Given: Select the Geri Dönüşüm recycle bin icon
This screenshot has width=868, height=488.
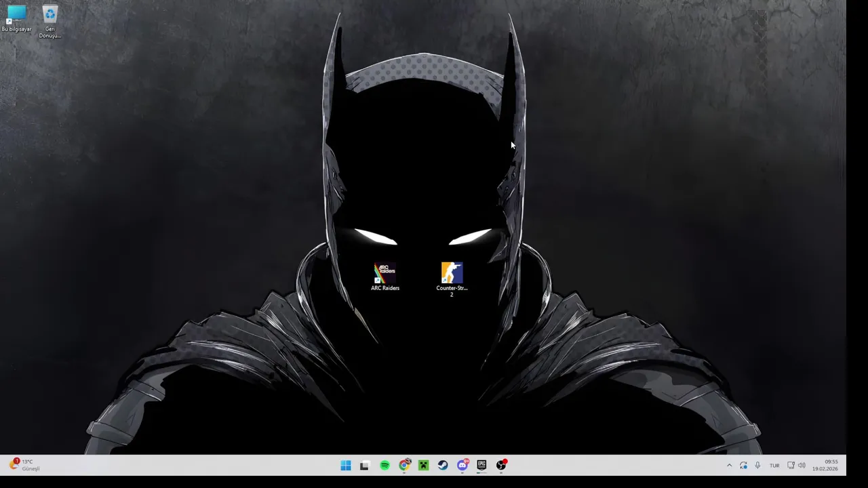Looking at the screenshot, I should 50,22.
